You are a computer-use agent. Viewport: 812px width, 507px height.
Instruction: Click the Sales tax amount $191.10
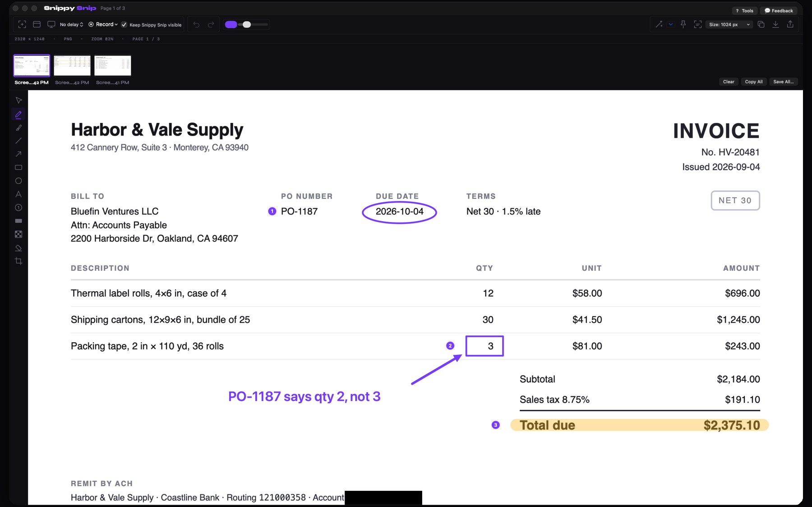pyautogui.click(x=743, y=400)
